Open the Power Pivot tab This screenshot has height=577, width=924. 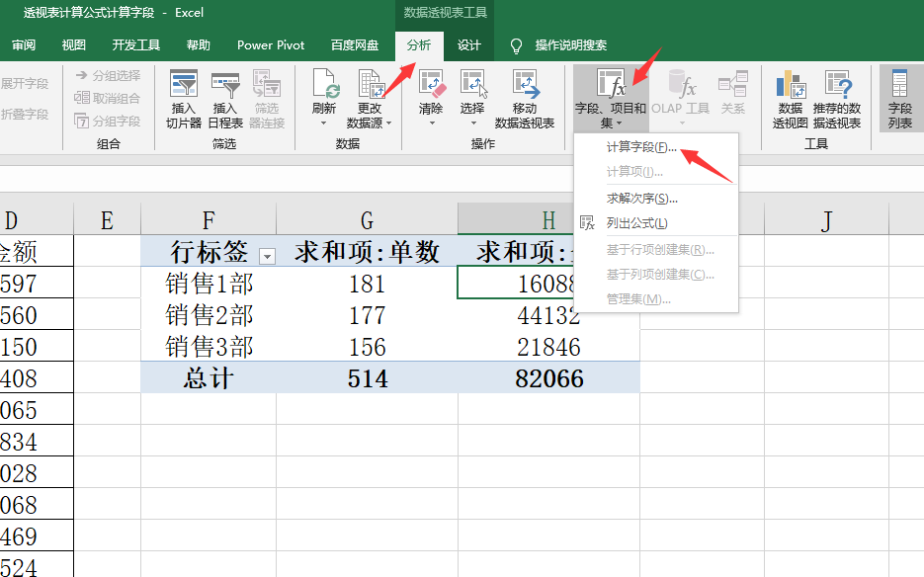[271, 45]
